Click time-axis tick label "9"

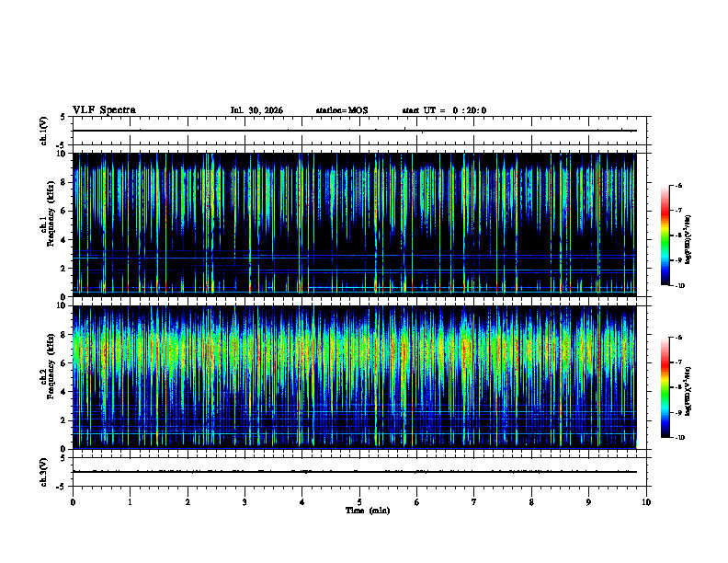[x=588, y=502]
